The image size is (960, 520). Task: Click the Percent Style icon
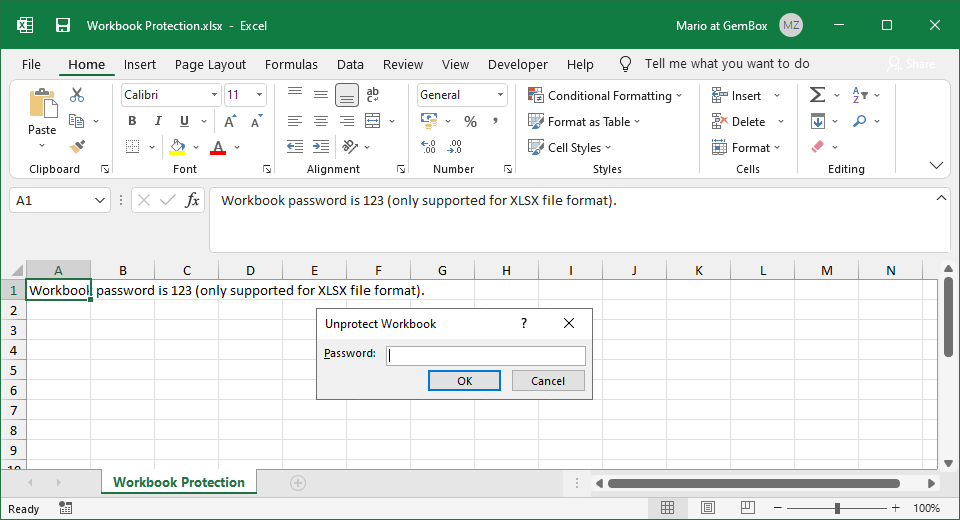470,121
